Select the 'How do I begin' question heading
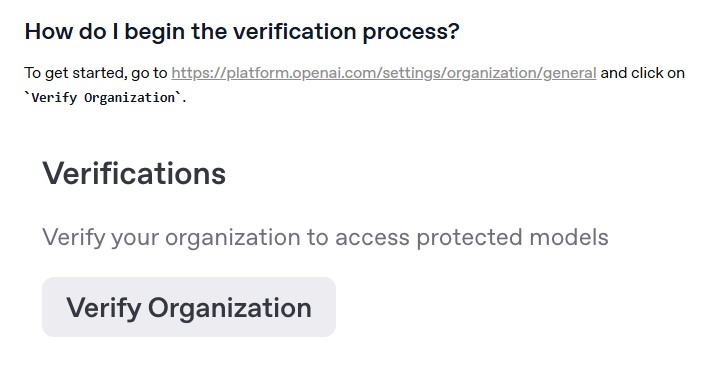The image size is (727, 368). click(x=242, y=32)
